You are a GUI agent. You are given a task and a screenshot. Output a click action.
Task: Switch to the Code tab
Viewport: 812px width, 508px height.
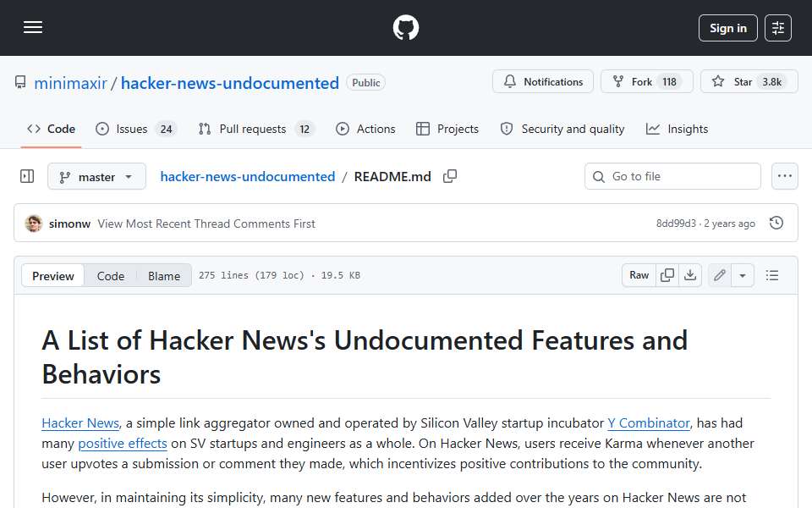pyautogui.click(x=51, y=129)
